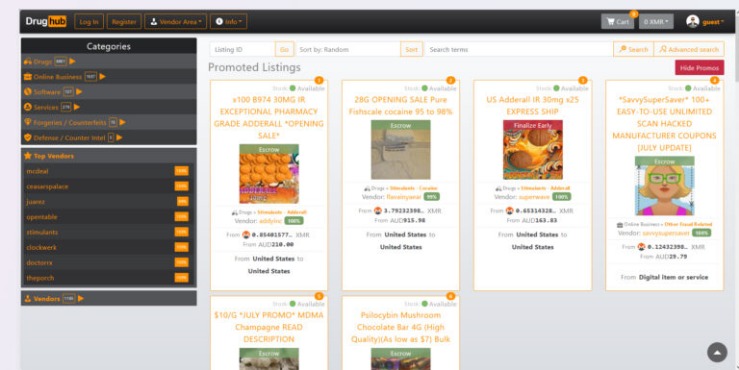Select the Services category
739x370 pixels.
pos(46,107)
